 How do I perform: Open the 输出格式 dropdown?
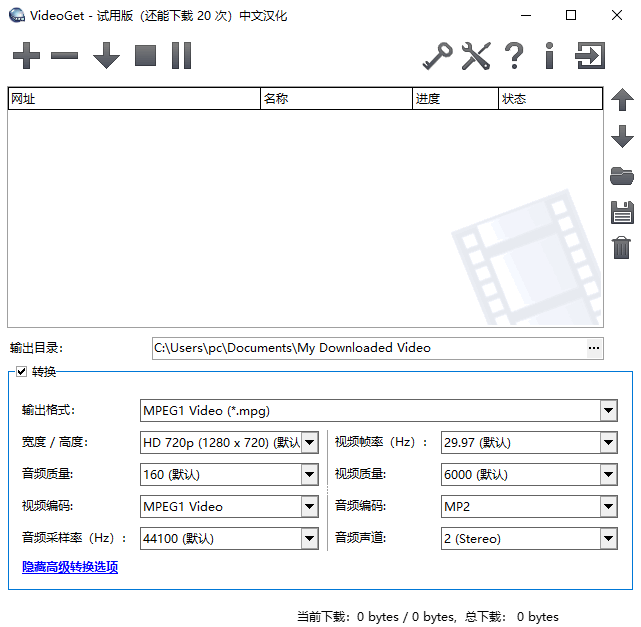tap(609, 410)
